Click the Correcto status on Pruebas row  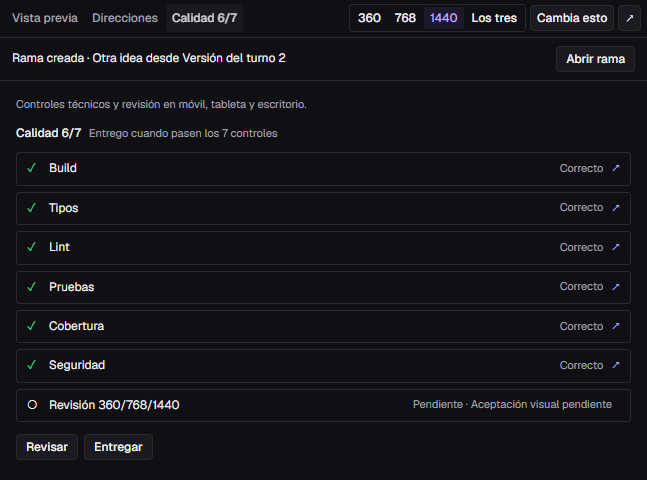click(x=581, y=286)
